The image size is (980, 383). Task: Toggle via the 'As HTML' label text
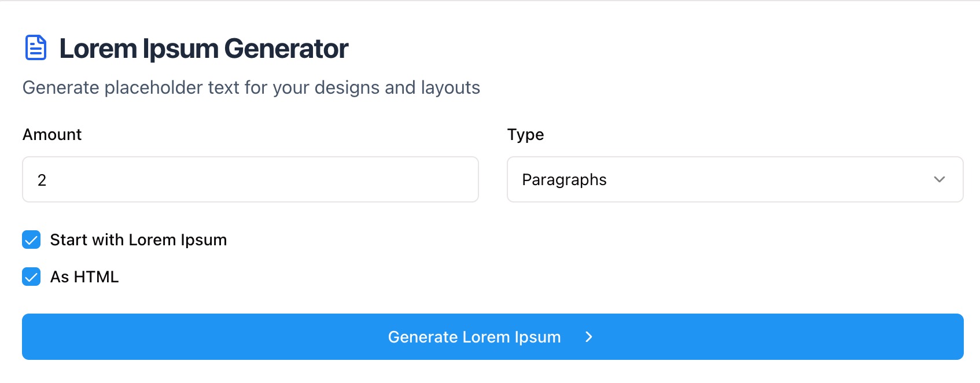point(84,277)
